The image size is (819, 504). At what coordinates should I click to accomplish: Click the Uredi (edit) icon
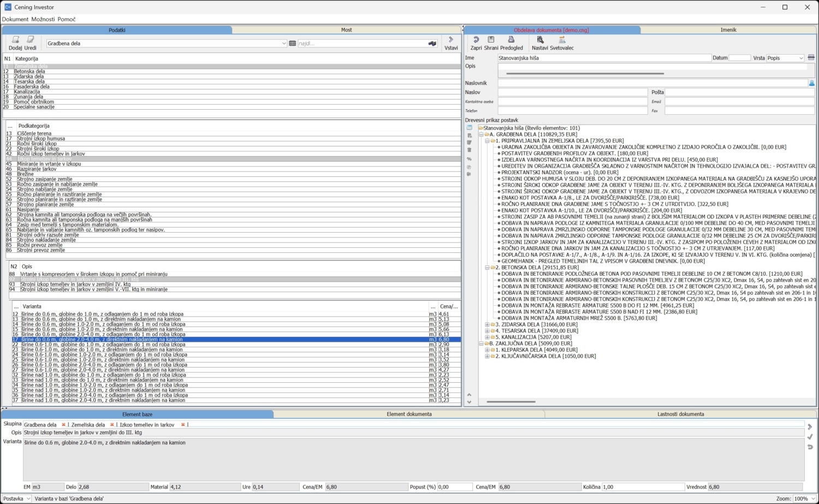pos(31,40)
